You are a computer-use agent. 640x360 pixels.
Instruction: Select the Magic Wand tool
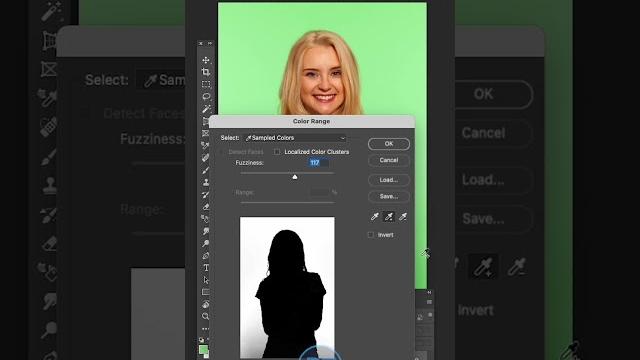point(206,109)
